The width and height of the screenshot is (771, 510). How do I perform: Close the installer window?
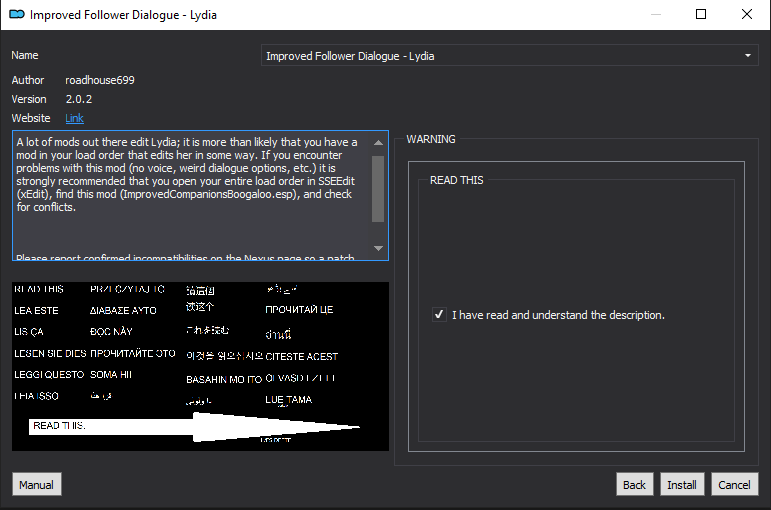tap(747, 14)
